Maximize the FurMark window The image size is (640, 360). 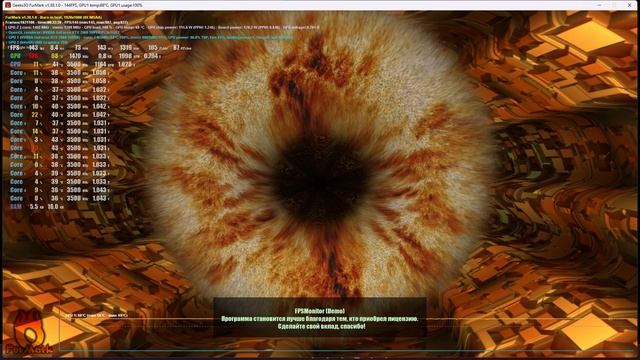(x=614, y=5)
